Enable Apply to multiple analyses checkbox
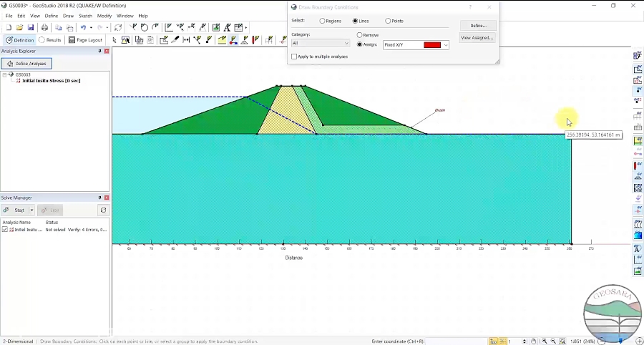The image size is (644, 345). 294,57
